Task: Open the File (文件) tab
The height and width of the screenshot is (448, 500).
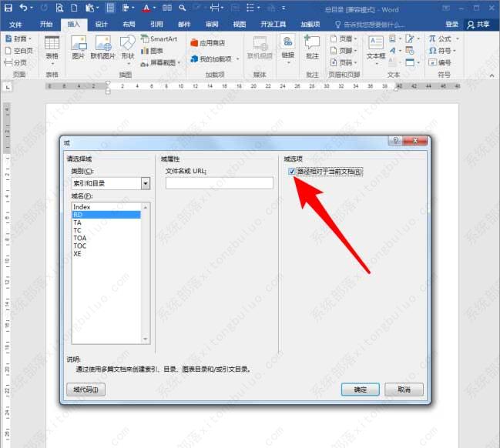Action: coord(16,24)
